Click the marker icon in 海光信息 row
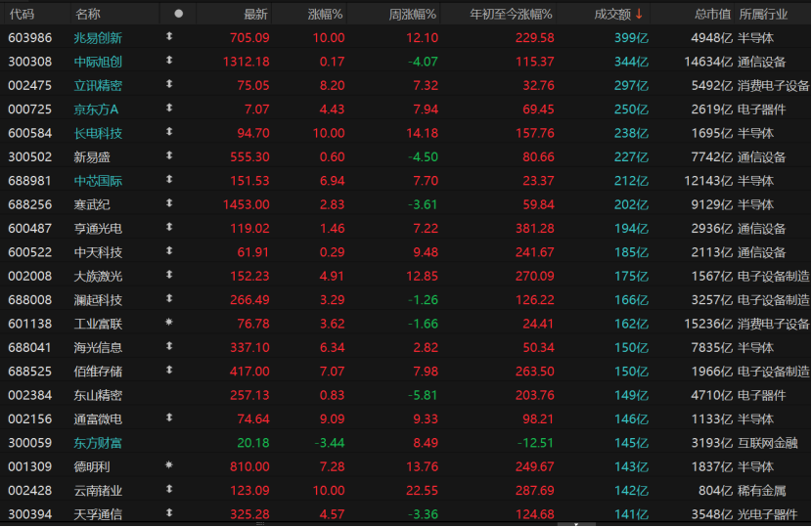Screen dimensions: 812x527 click(x=169, y=346)
